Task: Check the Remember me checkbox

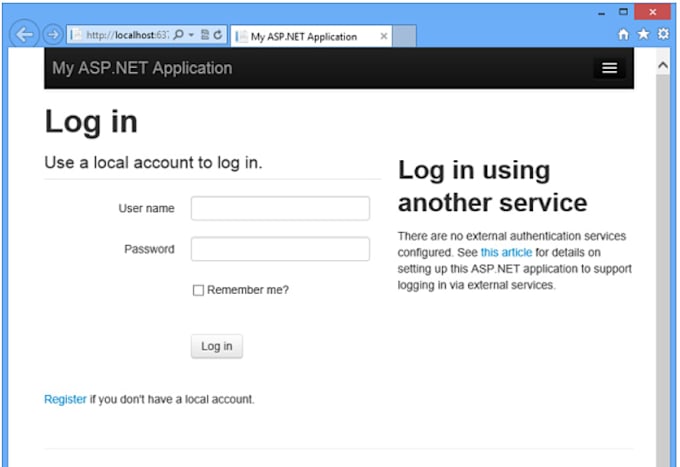Action: click(198, 290)
